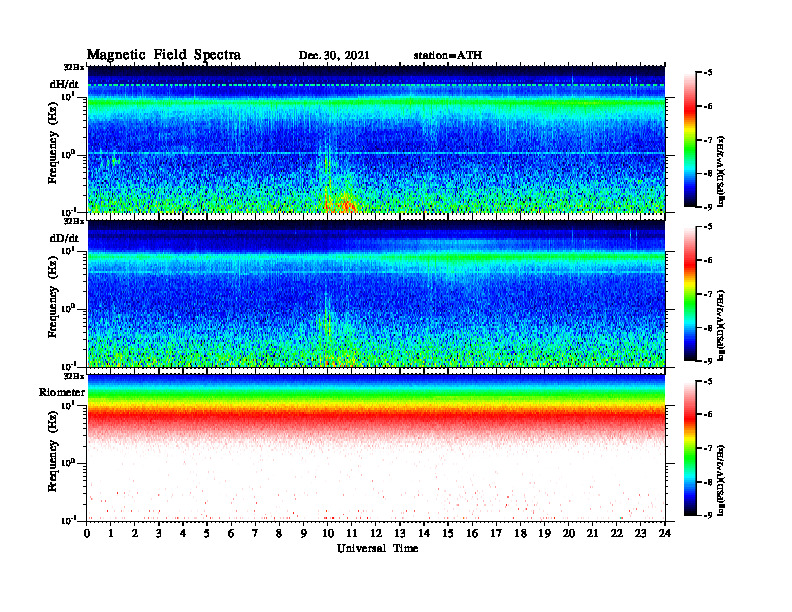
Task: Click the "dD/dt" panel label
Action: click(64, 238)
